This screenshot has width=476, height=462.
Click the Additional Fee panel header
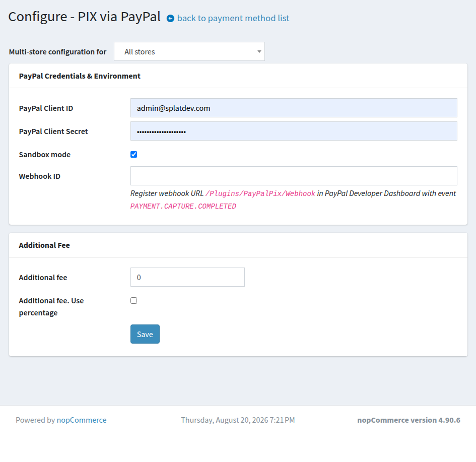[44, 245]
